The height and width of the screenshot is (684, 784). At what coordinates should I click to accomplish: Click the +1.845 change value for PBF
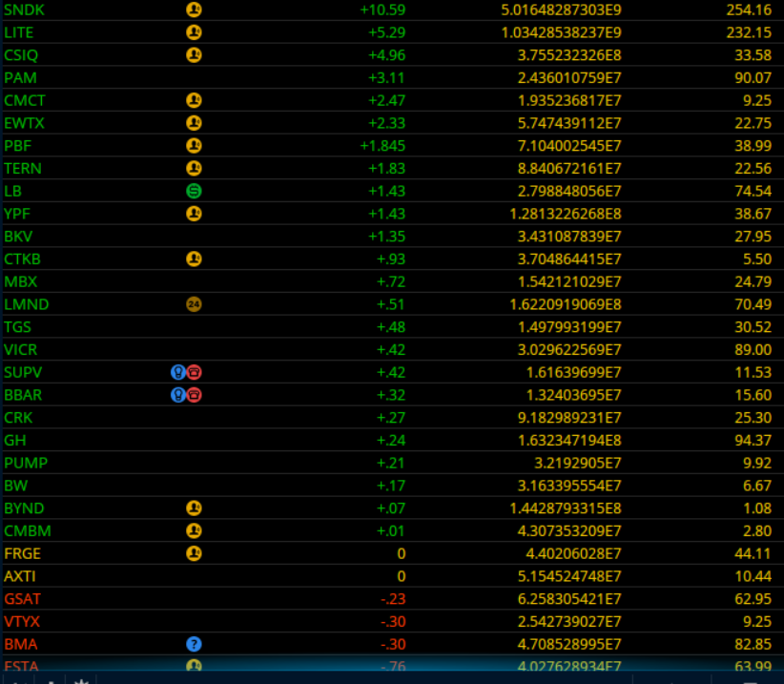[382, 146]
